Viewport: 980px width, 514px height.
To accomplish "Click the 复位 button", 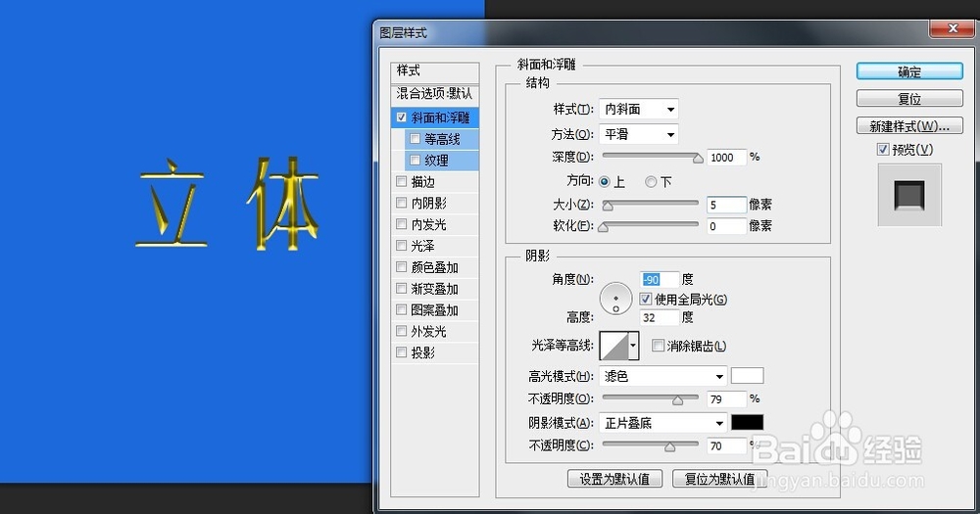I will point(909,99).
